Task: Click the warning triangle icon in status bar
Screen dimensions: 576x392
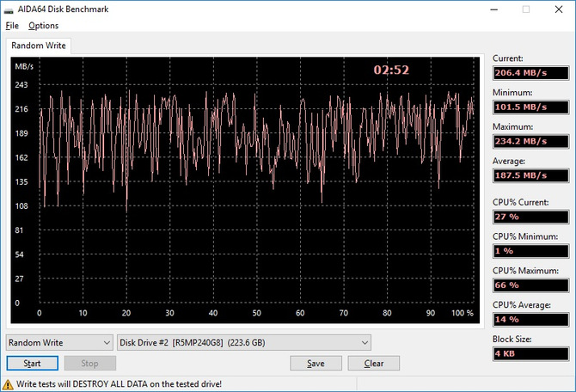Action: pyautogui.click(x=8, y=384)
